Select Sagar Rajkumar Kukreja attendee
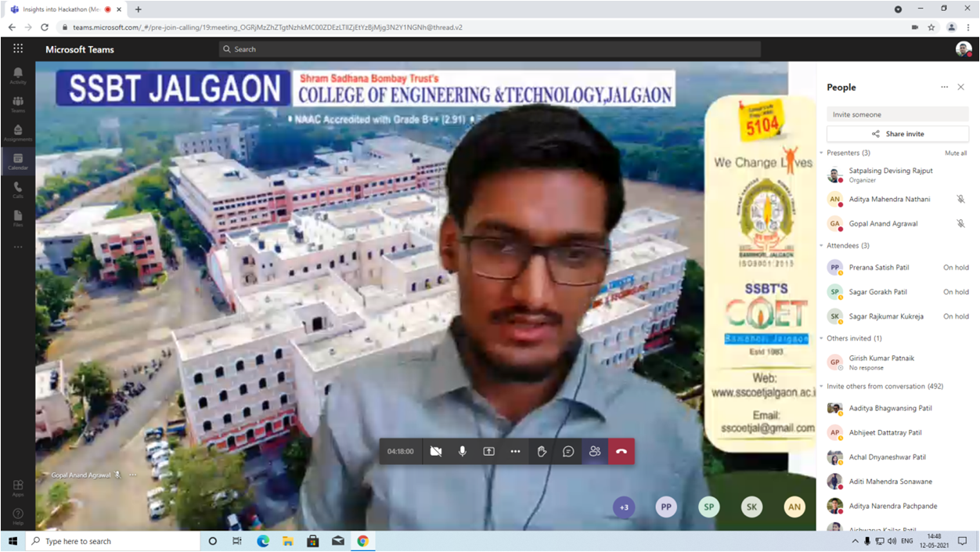 pos(898,316)
